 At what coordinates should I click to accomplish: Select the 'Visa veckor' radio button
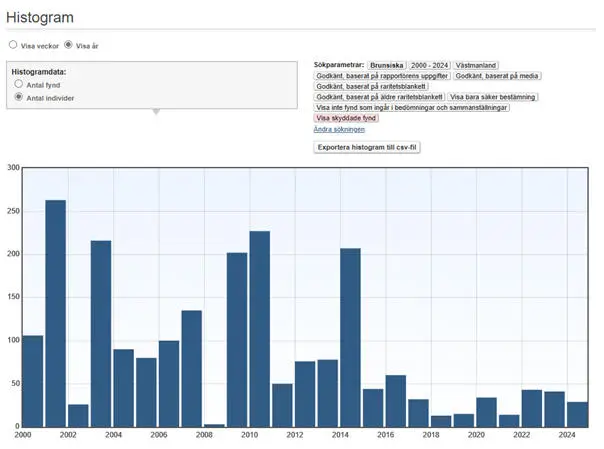(13, 45)
